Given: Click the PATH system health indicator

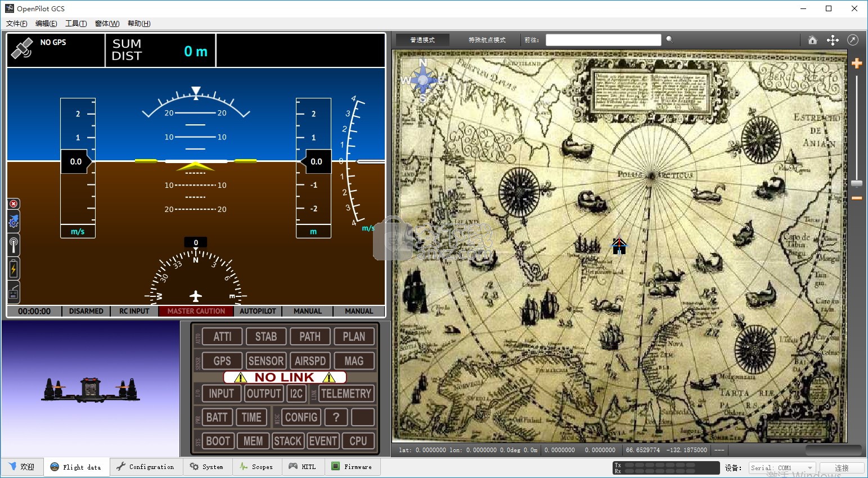Looking at the screenshot, I should [310, 336].
